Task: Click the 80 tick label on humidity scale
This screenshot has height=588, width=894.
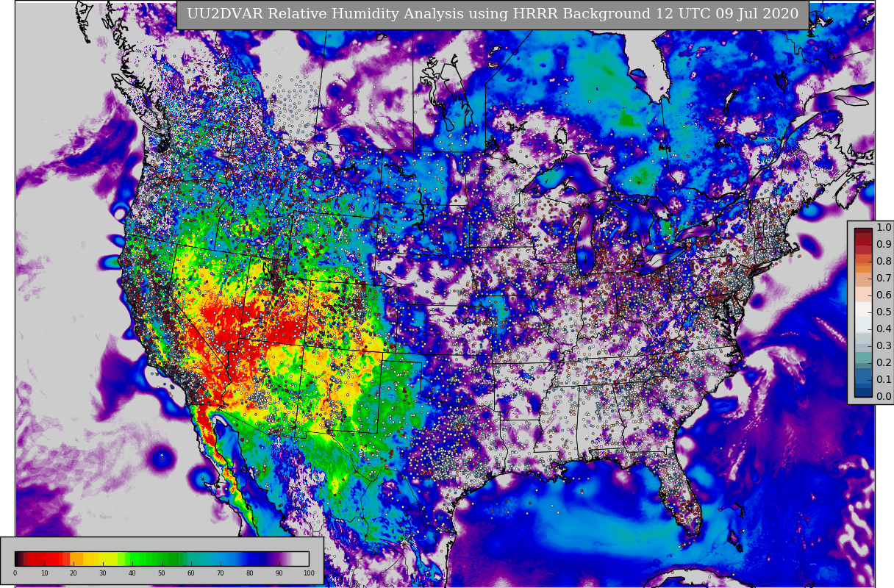Action: [250, 573]
